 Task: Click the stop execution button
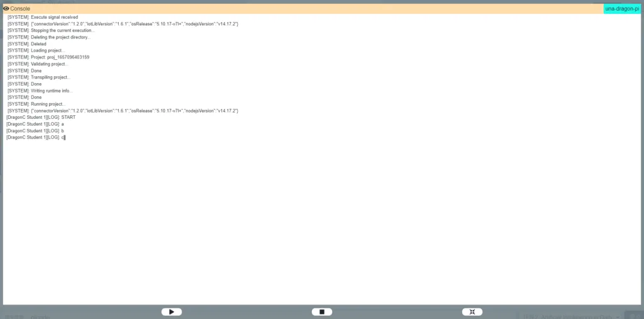pos(322,312)
